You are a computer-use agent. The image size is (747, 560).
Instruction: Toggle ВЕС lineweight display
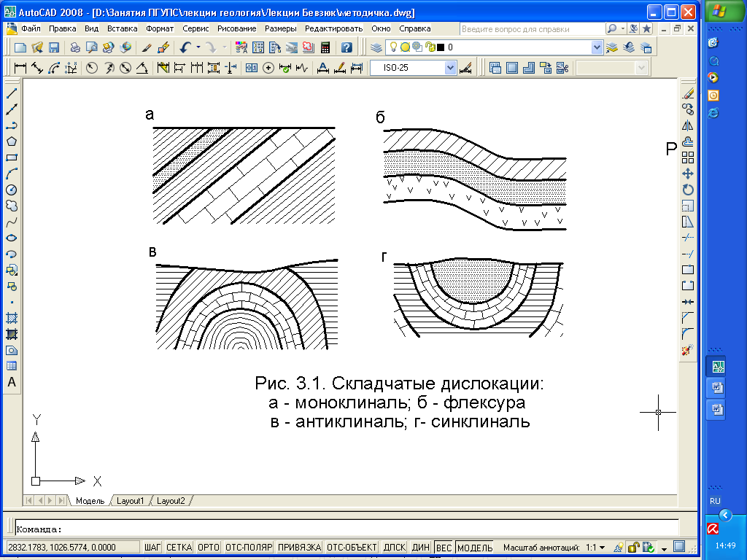[x=444, y=547]
